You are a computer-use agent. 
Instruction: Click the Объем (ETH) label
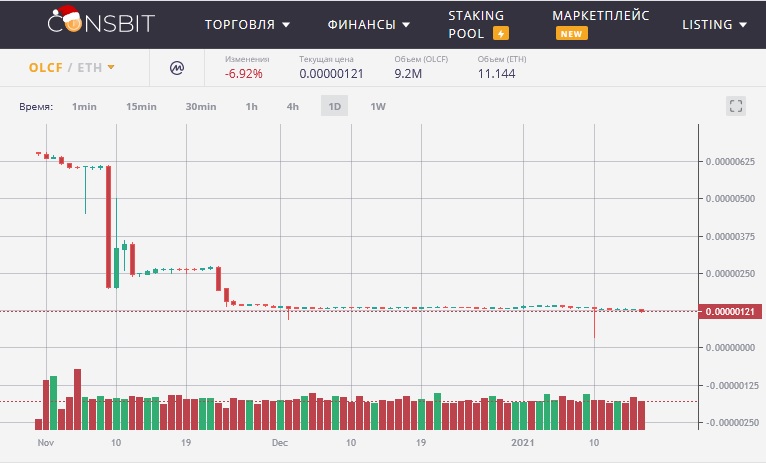[502, 59]
